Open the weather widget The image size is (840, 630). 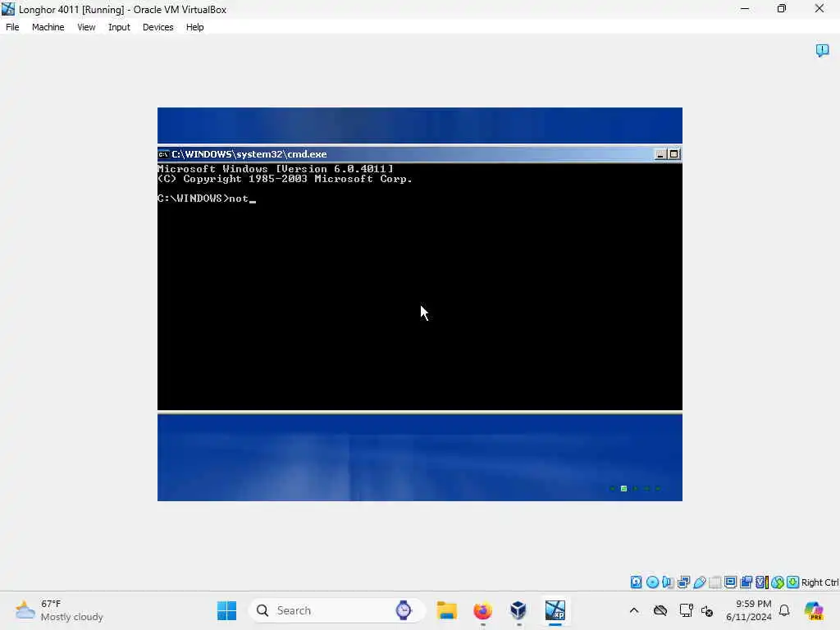click(x=59, y=610)
